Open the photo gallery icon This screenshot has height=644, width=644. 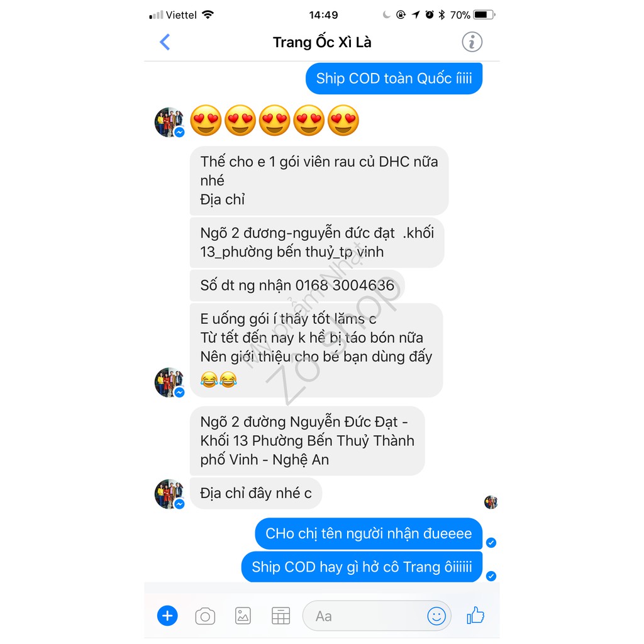click(x=243, y=616)
